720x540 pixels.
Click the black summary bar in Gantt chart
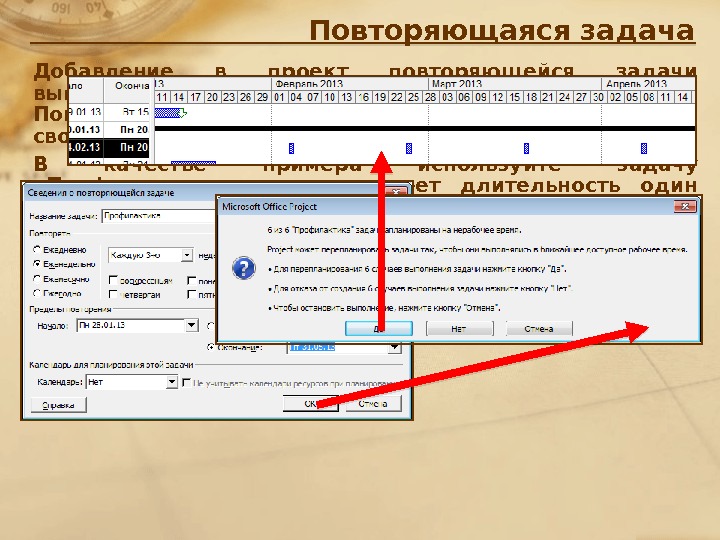[424, 129]
